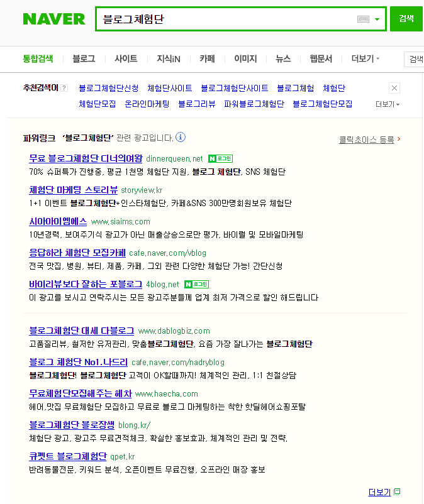
Task: Open ad 바이리뷰보다 잘하는 포블로그
Action: (x=86, y=284)
